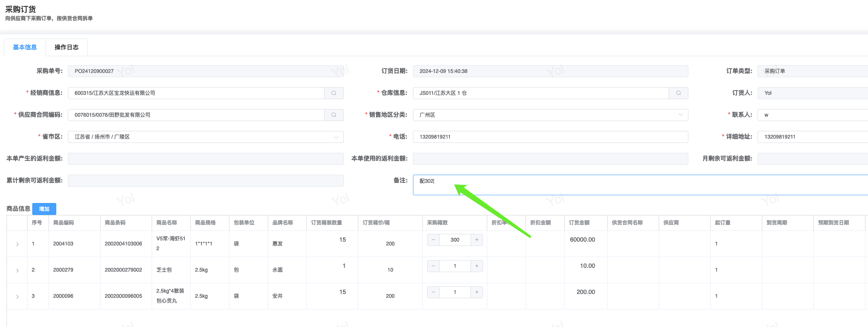The height and width of the screenshot is (327, 868).
Task: Expand row 2 product 2000279
Action: [17, 270]
